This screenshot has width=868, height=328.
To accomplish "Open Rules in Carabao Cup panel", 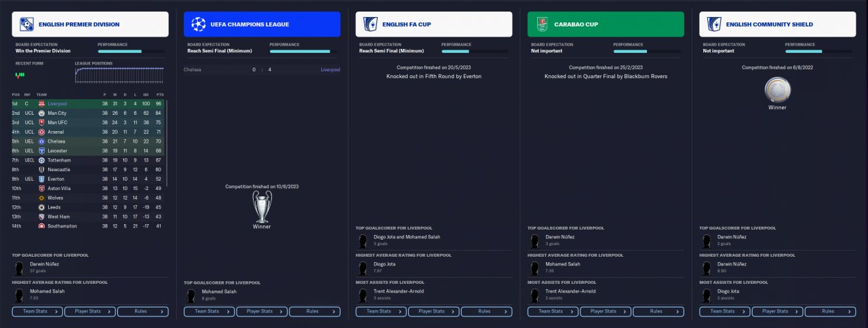I will tap(658, 312).
